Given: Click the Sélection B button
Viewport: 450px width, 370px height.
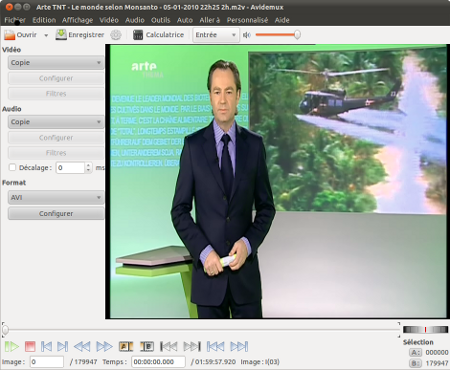Looking at the screenshot, I should (415, 363).
